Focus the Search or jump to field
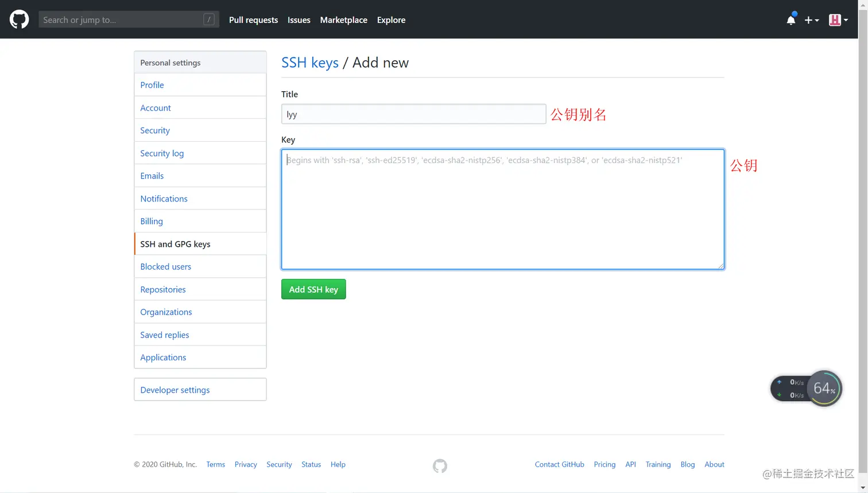 tap(129, 20)
